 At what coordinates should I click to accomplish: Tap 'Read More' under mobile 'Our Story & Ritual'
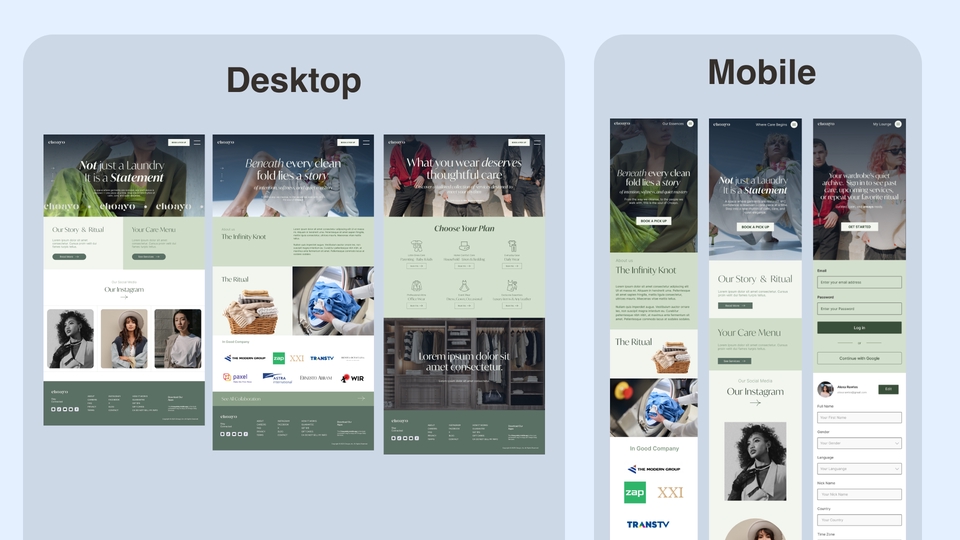[x=735, y=305]
